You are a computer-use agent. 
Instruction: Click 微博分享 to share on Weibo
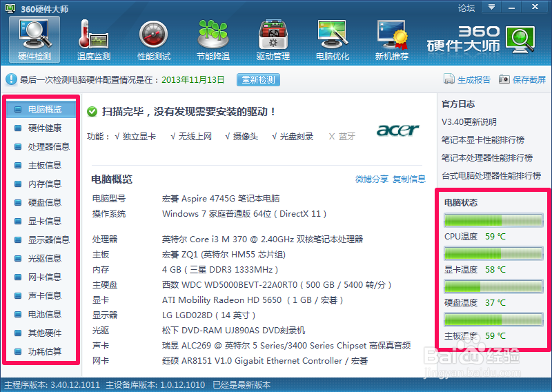click(372, 179)
